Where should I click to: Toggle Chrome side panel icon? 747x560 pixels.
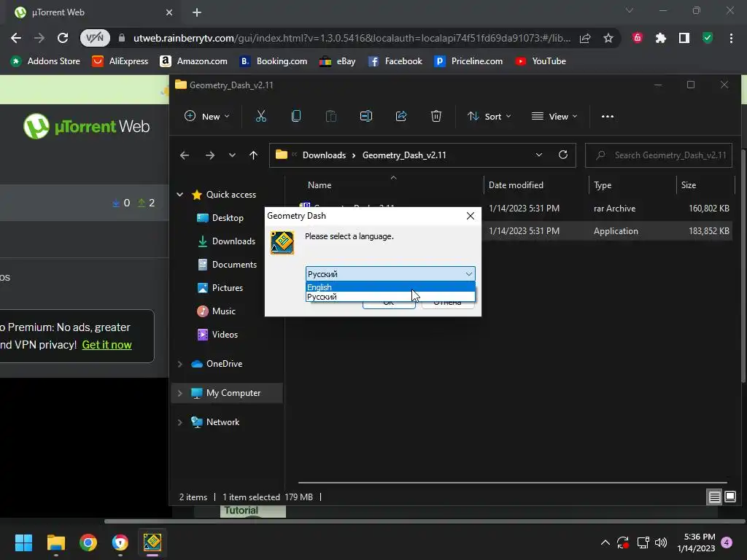[684, 38]
